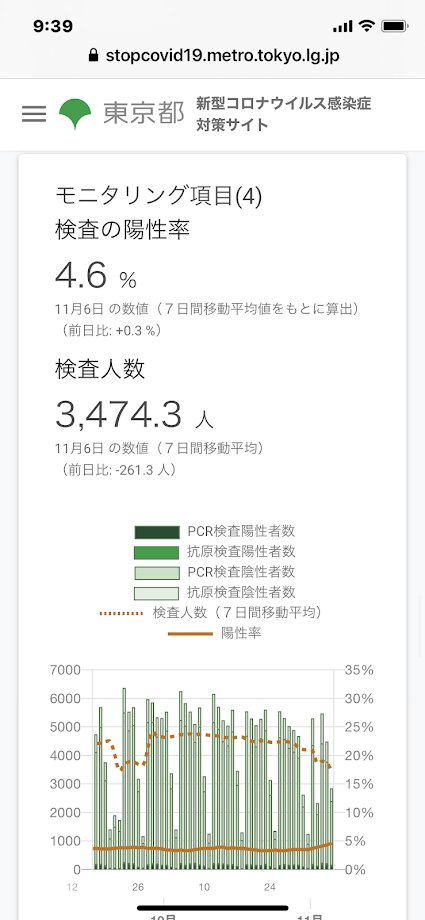This screenshot has height=920, width=425.
Task: Tap the stopcovid19.metro.tokyo.lg.jp address bar
Action: (212, 56)
